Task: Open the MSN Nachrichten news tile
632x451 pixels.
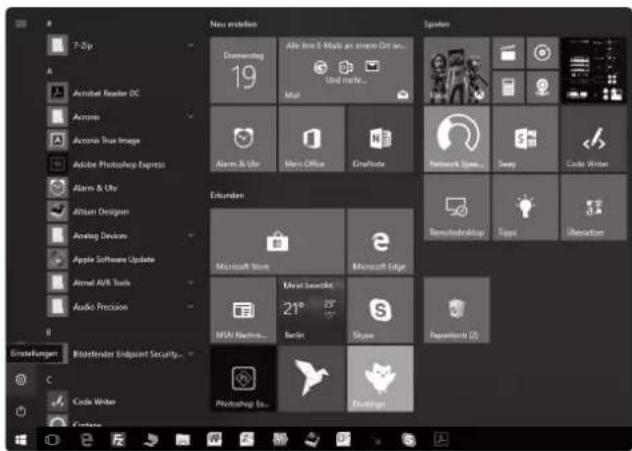Action: coord(243,310)
